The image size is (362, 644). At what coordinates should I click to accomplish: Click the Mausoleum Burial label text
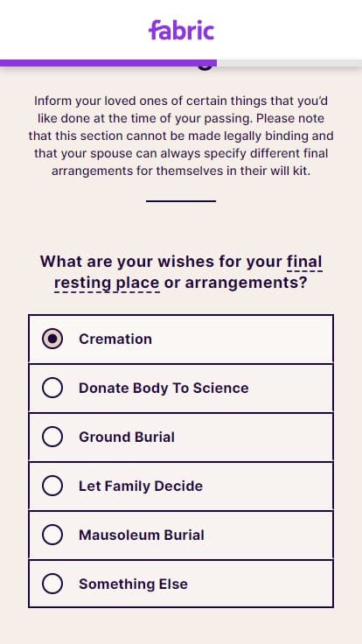tap(142, 535)
